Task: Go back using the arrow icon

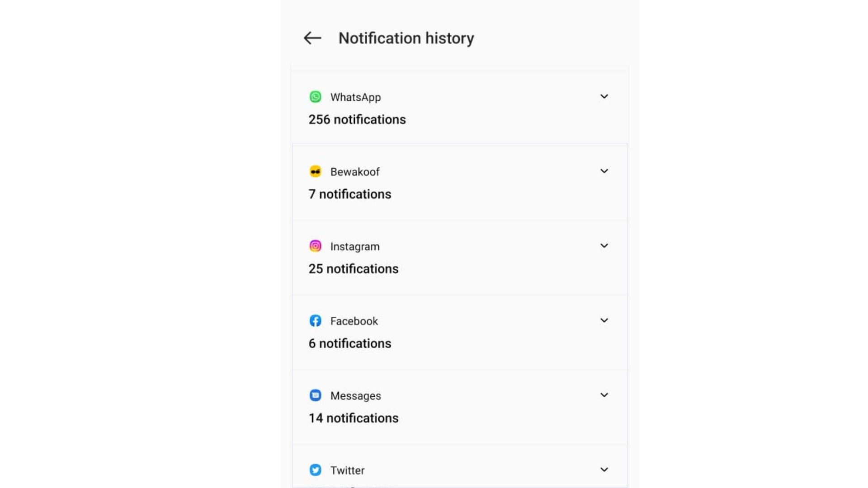Action: click(312, 38)
